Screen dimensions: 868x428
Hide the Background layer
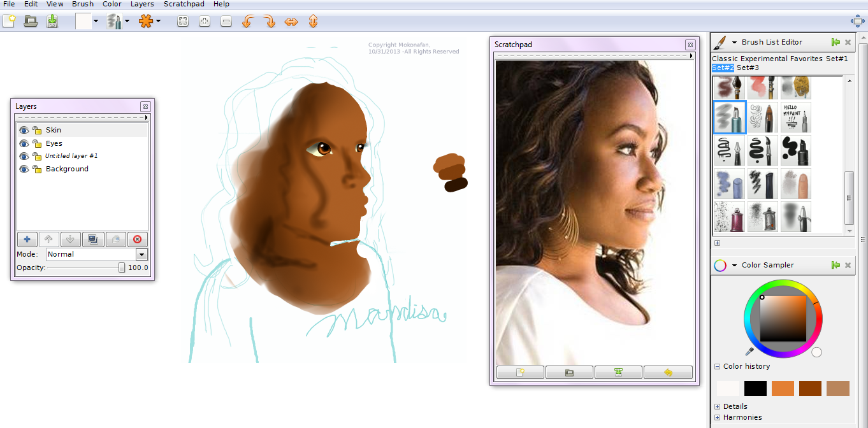pyautogui.click(x=24, y=169)
